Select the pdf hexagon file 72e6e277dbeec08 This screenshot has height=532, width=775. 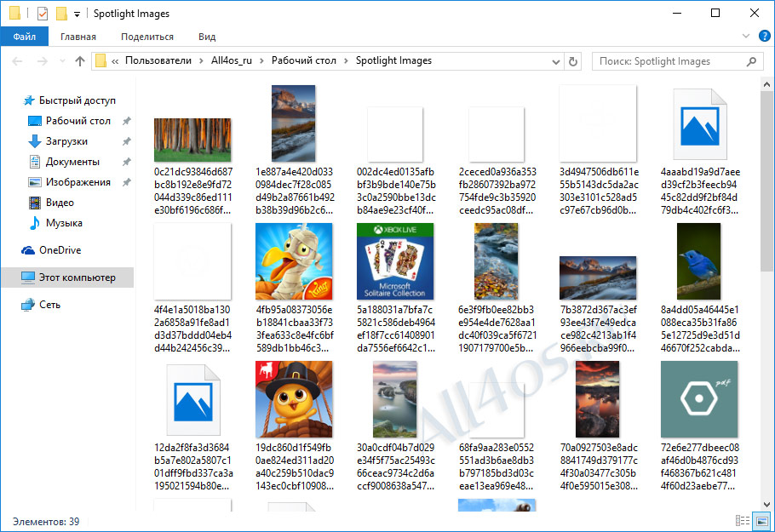tap(699, 426)
